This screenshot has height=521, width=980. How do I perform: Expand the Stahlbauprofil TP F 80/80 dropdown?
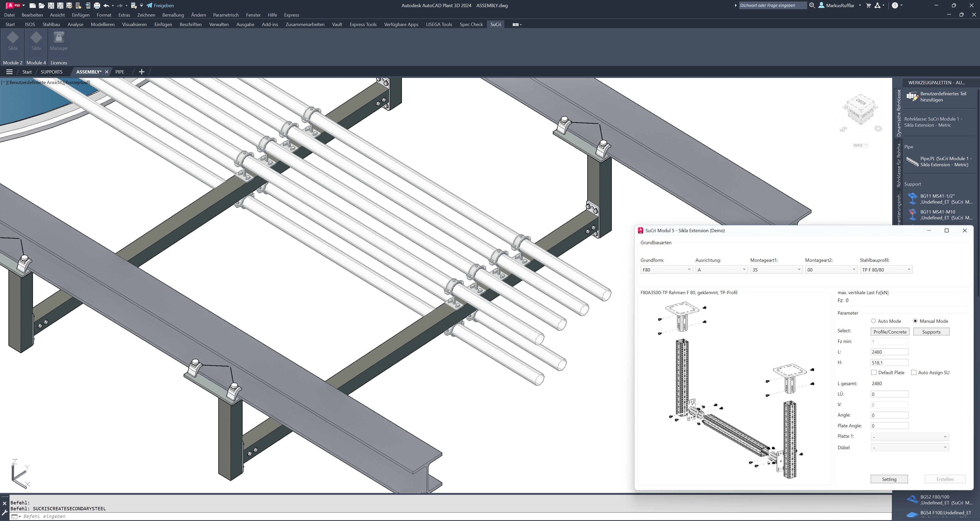pyautogui.click(x=886, y=269)
